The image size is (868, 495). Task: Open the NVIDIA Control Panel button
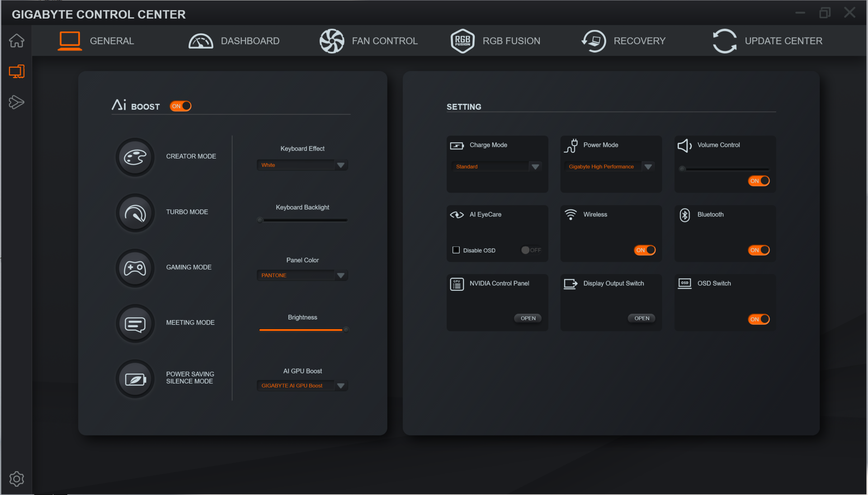point(528,318)
